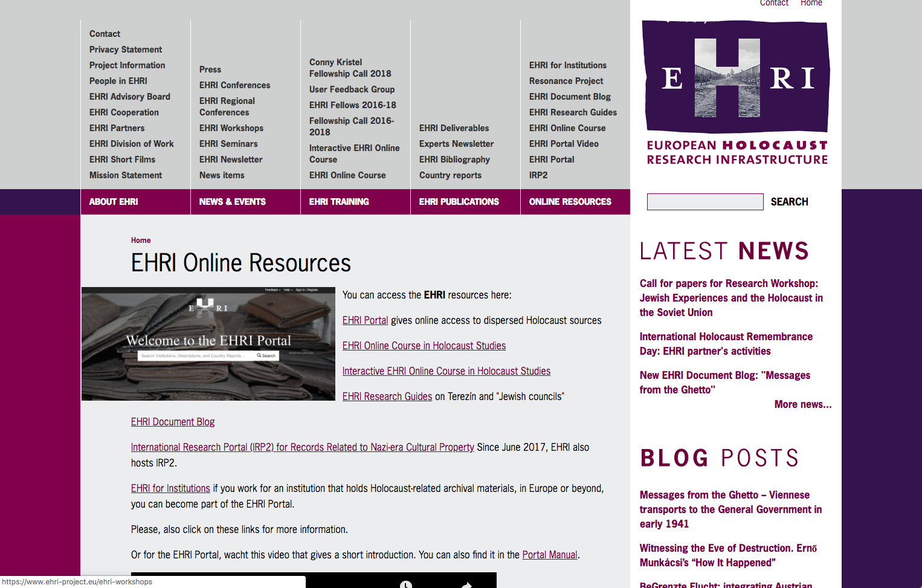Open Experts Newsletter link
This screenshot has width=922, height=588.
[x=456, y=144]
